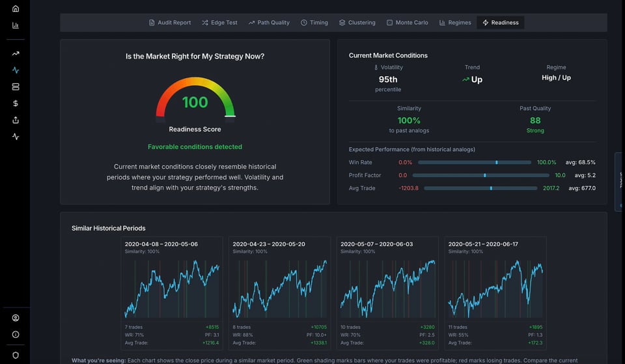The width and height of the screenshot is (625, 364).
Task: Click the '+1895' profit value
Action: pos(536,327)
